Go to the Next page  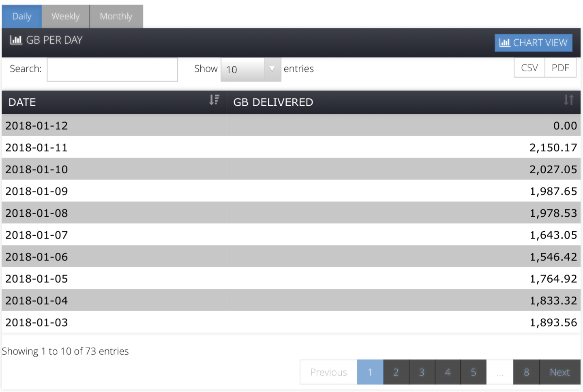(x=560, y=372)
